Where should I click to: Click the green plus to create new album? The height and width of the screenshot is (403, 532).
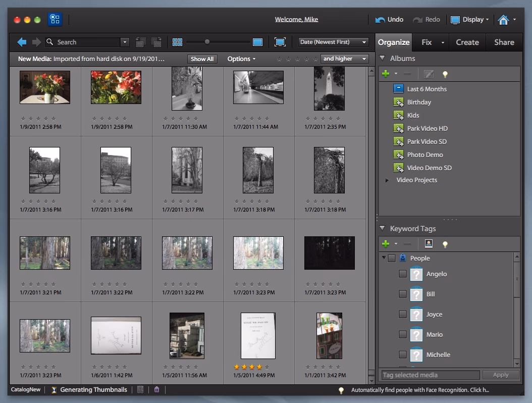[386, 74]
